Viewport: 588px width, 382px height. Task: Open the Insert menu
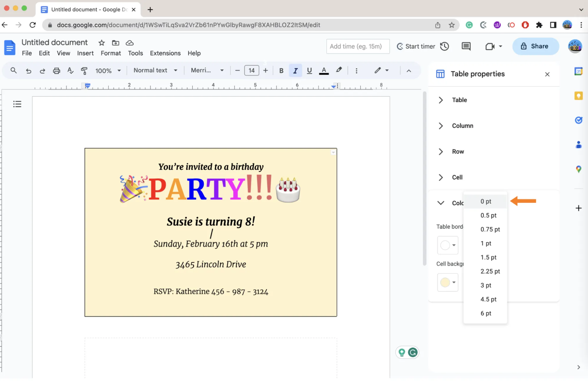point(85,53)
